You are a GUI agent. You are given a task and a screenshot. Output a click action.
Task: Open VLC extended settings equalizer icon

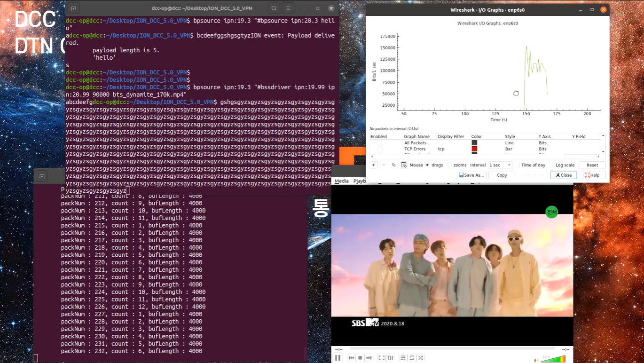[x=390, y=358]
